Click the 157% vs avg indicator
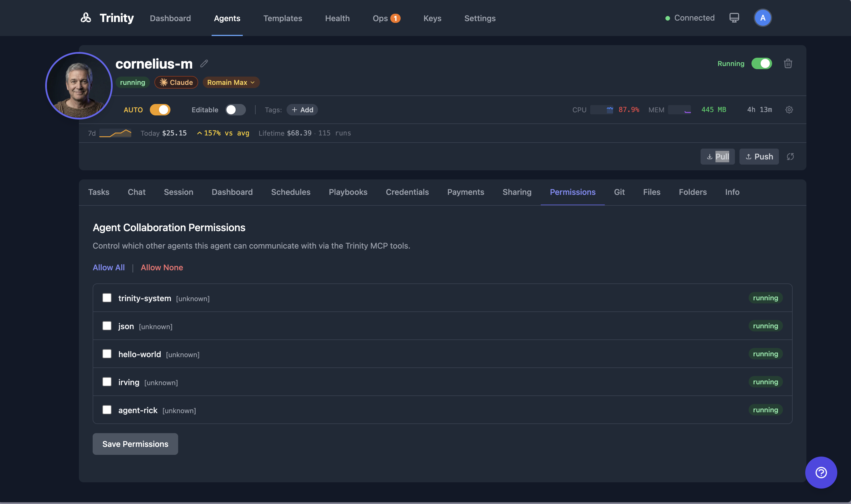Image resolution: width=851 pixels, height=504 pixels. (223, 133)
